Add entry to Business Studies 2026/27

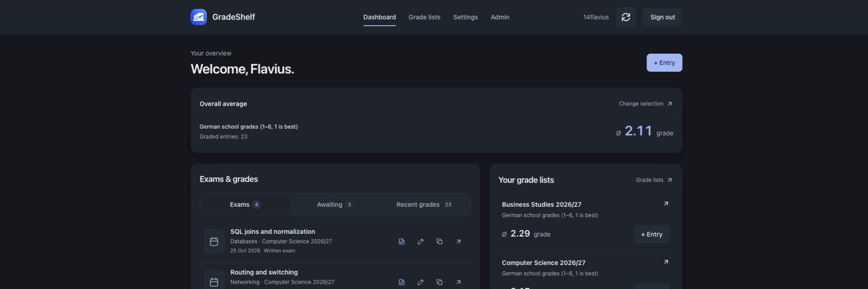[651, 234]
